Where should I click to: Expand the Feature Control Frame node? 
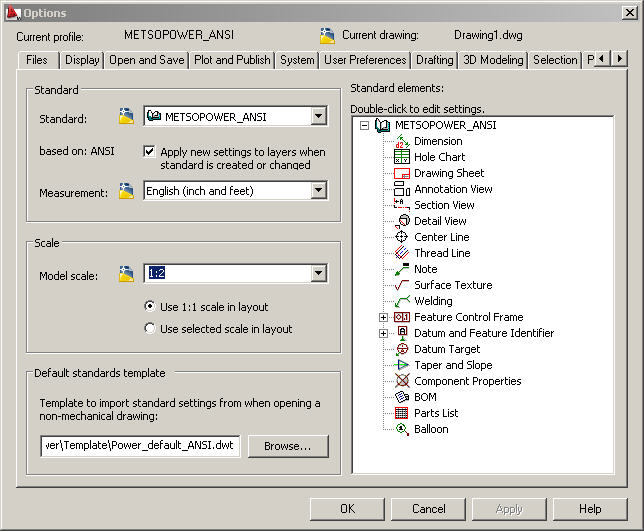(383, 317)
